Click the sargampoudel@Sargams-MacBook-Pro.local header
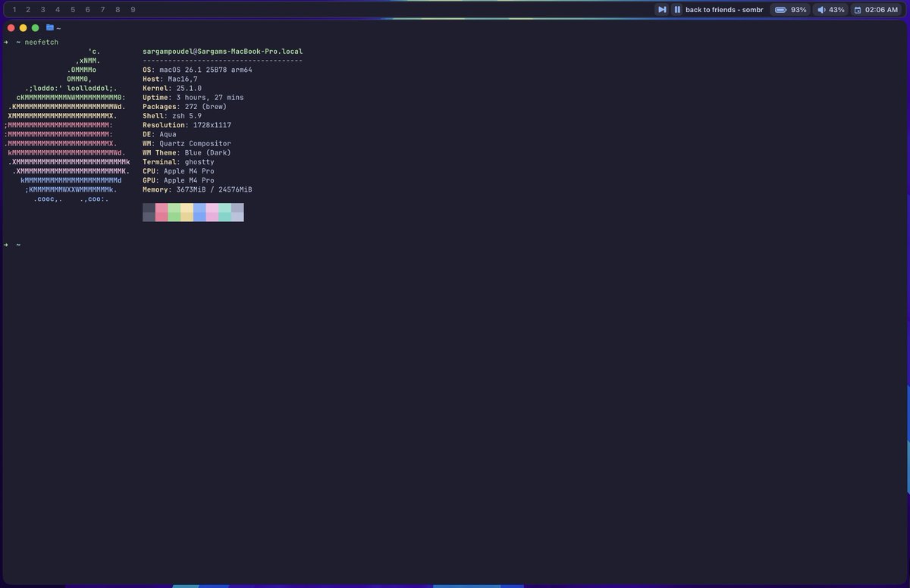910x588 pixels. pos(222,52)
